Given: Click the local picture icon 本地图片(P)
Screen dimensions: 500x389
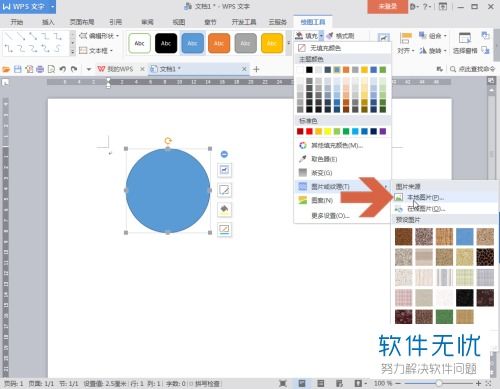Looking at the screenshot, I should click(x=399, y=197).
